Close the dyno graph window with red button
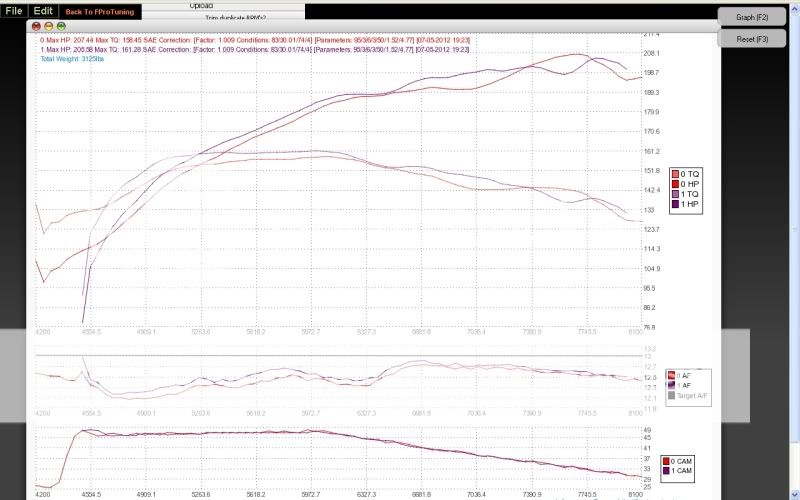Image resolution: width=800 pixels, height=500 pixels. [x=36, y=25]
